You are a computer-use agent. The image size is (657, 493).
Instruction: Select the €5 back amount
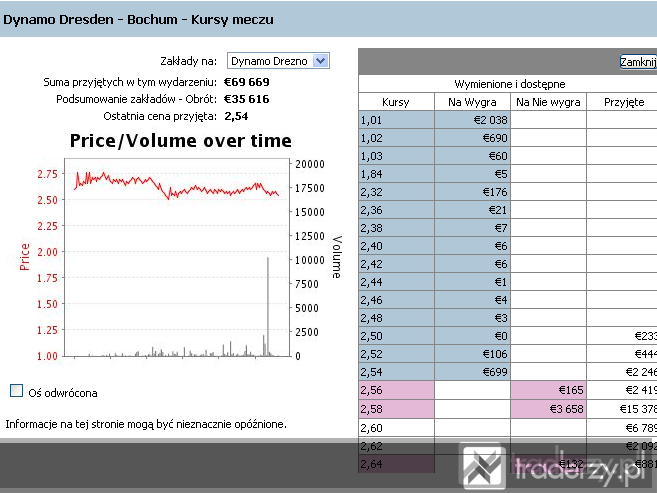click(472, 174)
